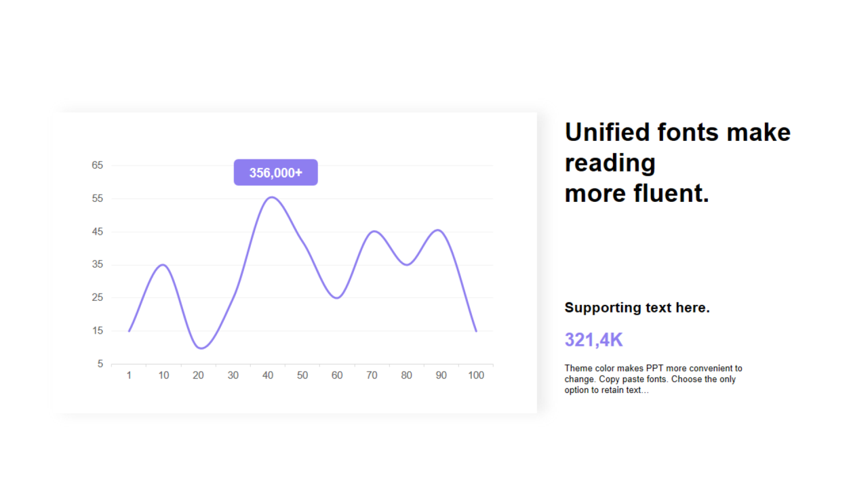Click the x-axis label 80
Viewport: 868px width, 488px height.
(406, 375)
